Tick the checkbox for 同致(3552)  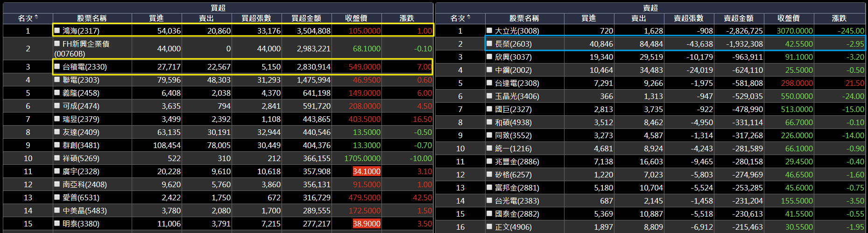tap(489, 135)
